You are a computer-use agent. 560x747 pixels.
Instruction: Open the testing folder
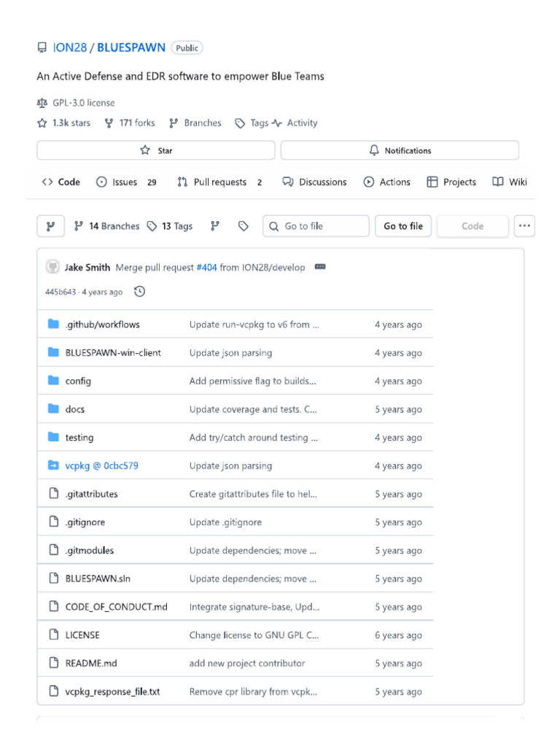[79, 438]
